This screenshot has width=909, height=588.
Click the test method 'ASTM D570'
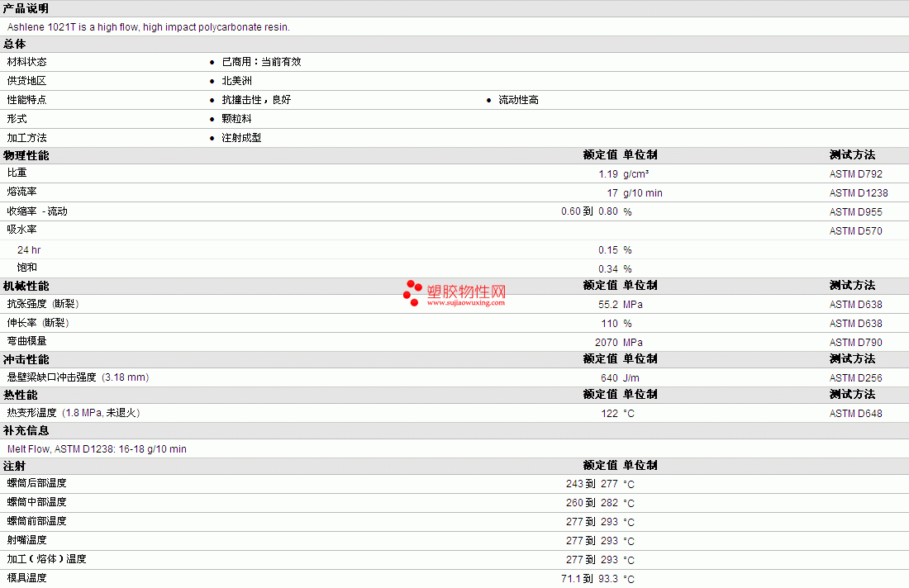(x=855, y=231)
